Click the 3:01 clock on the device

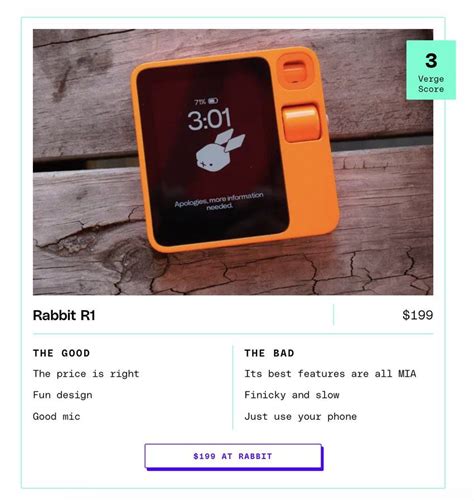pyautogui.click(x=209, y=119)
